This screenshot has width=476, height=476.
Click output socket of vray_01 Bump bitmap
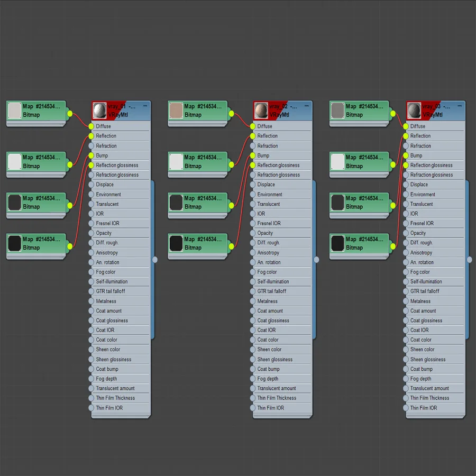pos(70,206)
